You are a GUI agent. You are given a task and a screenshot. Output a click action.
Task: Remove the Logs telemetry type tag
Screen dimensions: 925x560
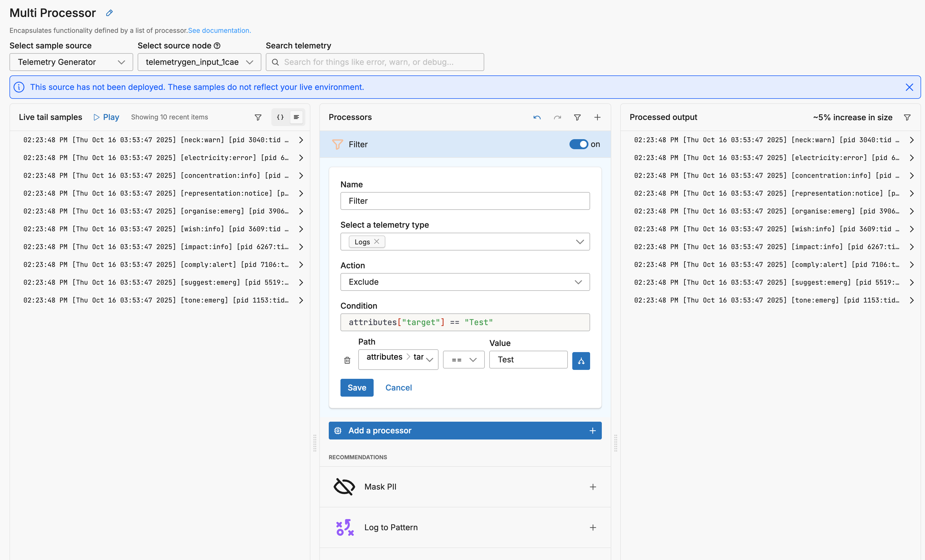[x=376, y=242]
